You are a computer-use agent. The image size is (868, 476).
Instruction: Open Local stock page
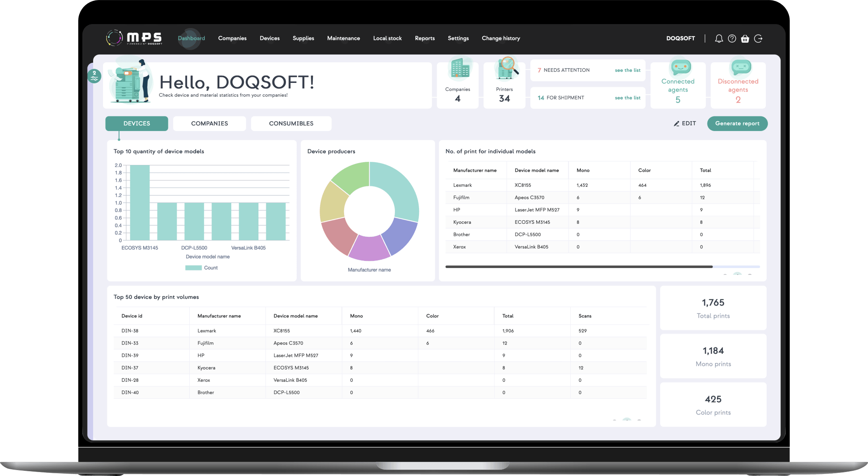point(387,38)
